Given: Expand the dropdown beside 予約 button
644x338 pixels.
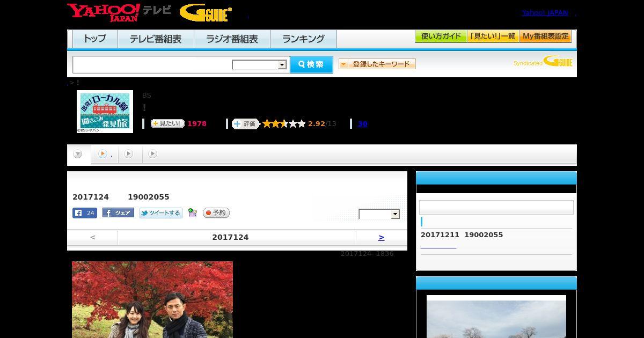Looking at the screenshot, I should click(x=379, y=214).
